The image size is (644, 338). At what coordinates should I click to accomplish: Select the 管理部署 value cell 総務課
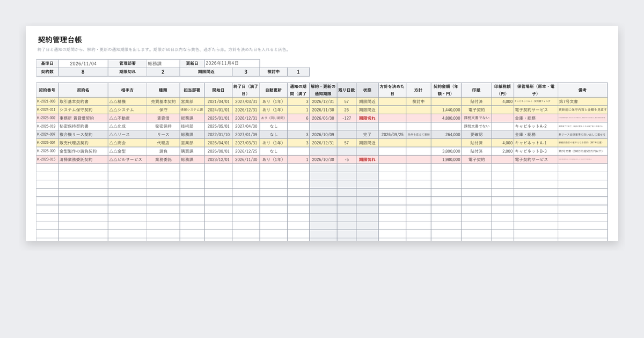tap(163, 63)
